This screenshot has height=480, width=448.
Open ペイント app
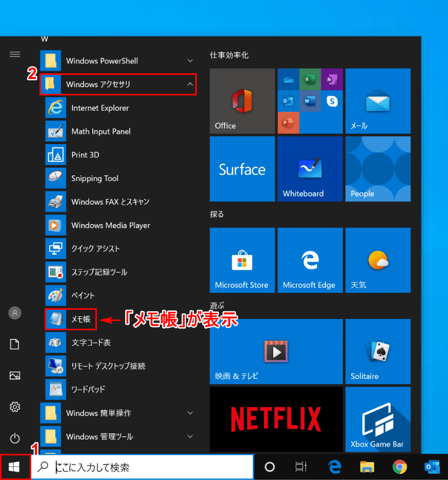click(119, 296)
